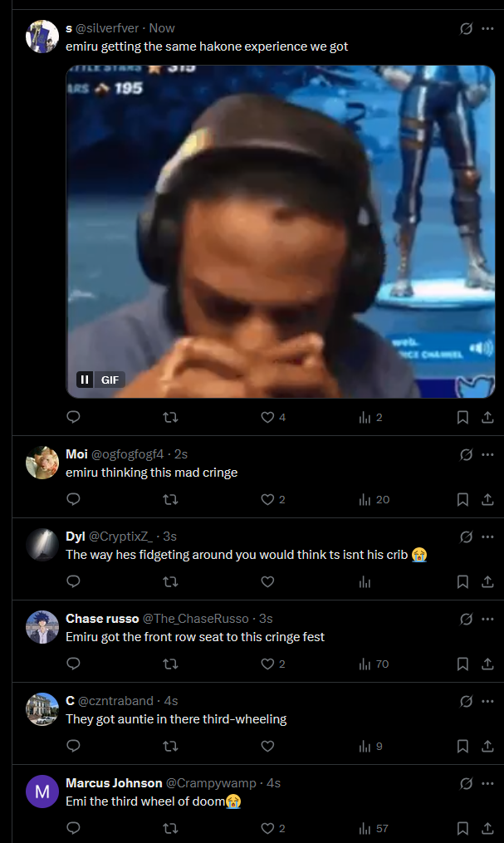Image resolution: width=504 pixels, height=843 pixels.
Task: Visit Chase russo's profile name link
Action: click(102, 619)
